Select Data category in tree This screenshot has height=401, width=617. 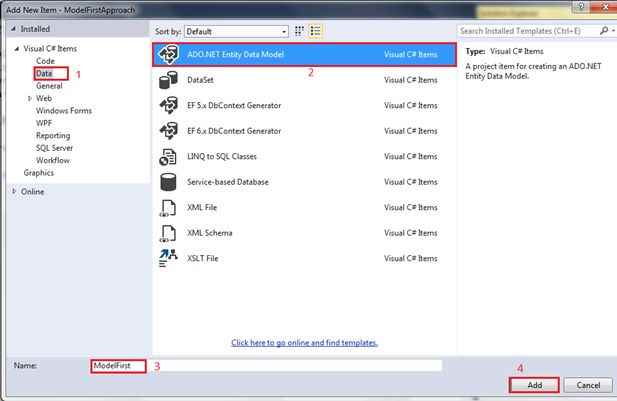coord(44,74)
